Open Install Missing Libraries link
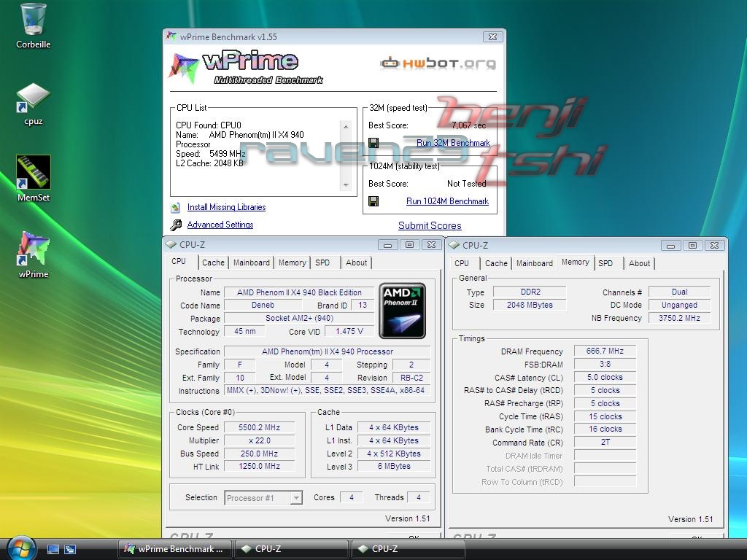Image resolution: width=747 pixels, height=560 pixels. [226, 207]
